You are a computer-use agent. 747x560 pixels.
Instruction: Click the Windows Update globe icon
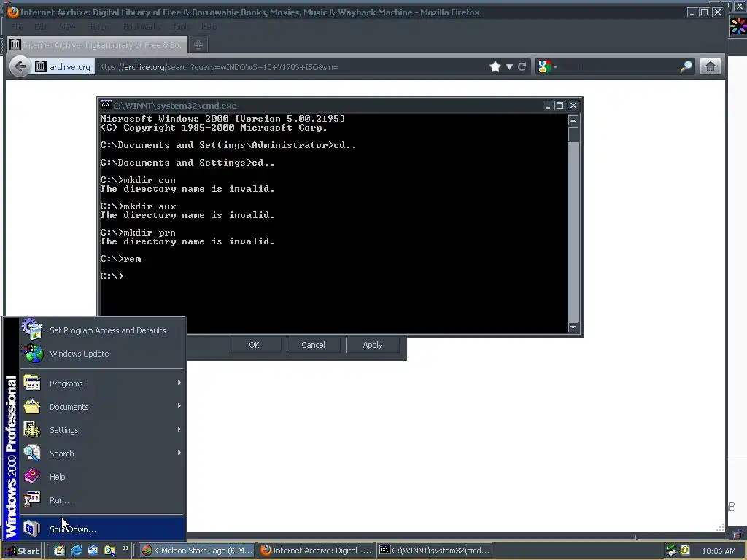[32, 354]
